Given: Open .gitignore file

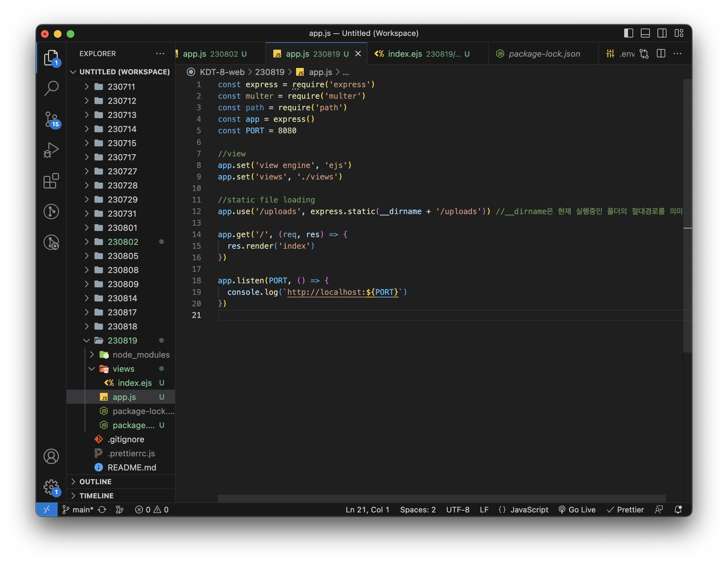Looking at the screenshot, I should (x=121, y=439).
